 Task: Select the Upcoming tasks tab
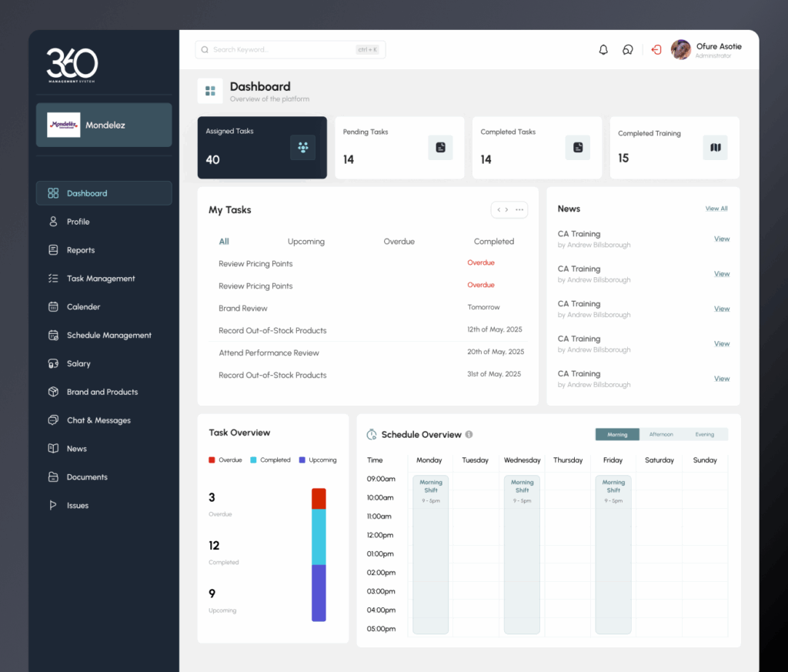[x=306, y=242]
